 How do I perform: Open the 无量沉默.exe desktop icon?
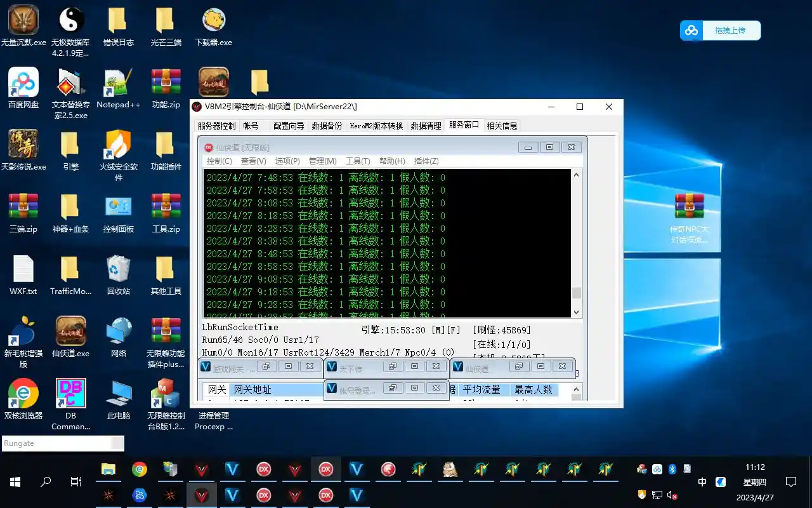pyautogui.click(x=23, y=26)
